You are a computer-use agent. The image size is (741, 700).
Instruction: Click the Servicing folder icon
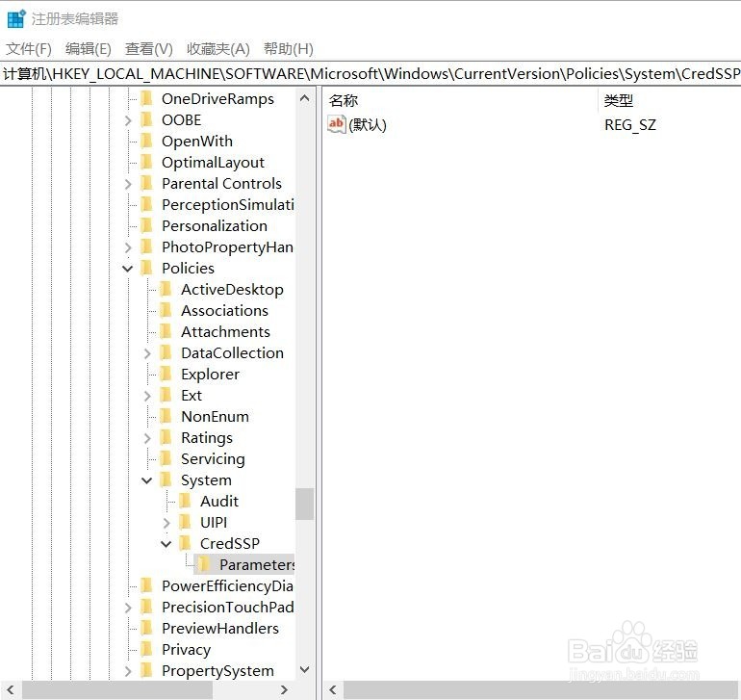click(x=166, y=458)
